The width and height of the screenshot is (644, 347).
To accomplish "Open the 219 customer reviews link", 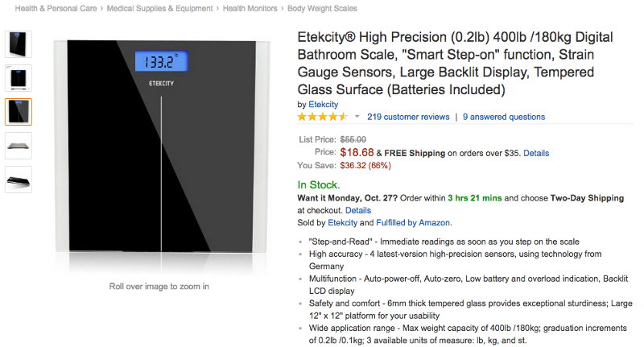I will 408,117.
